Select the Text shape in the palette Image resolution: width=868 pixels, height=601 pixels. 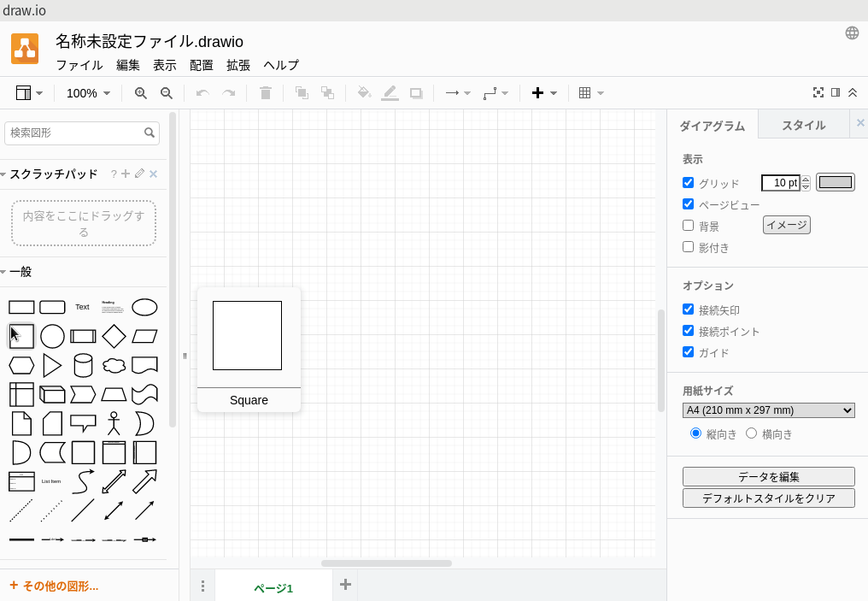pos(83,307)
